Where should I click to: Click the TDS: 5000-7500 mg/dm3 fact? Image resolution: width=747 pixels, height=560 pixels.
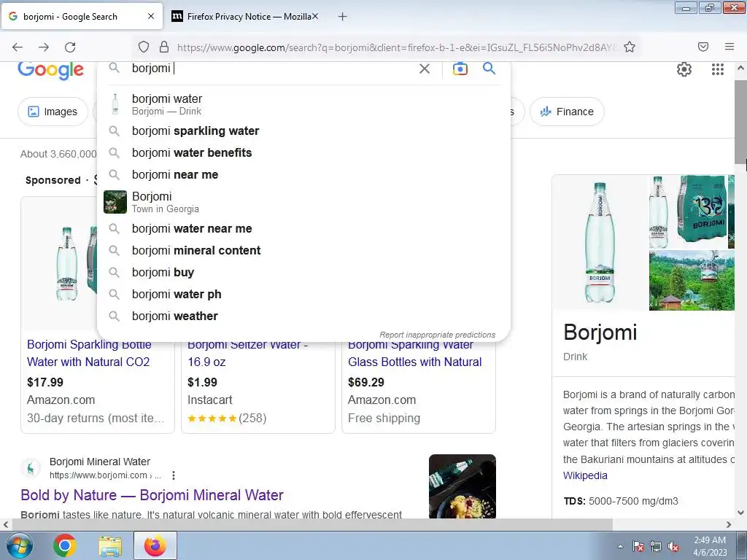[x=620, y=501]
